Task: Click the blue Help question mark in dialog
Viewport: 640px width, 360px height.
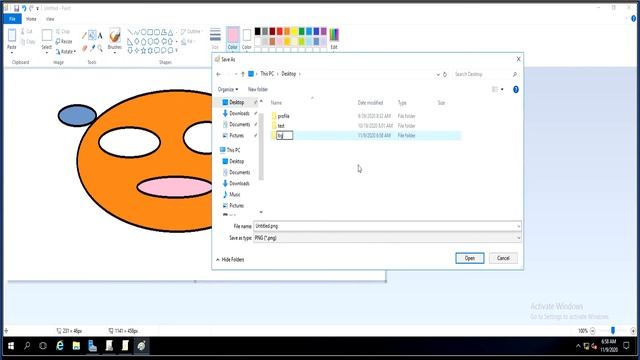Action: 516,89
